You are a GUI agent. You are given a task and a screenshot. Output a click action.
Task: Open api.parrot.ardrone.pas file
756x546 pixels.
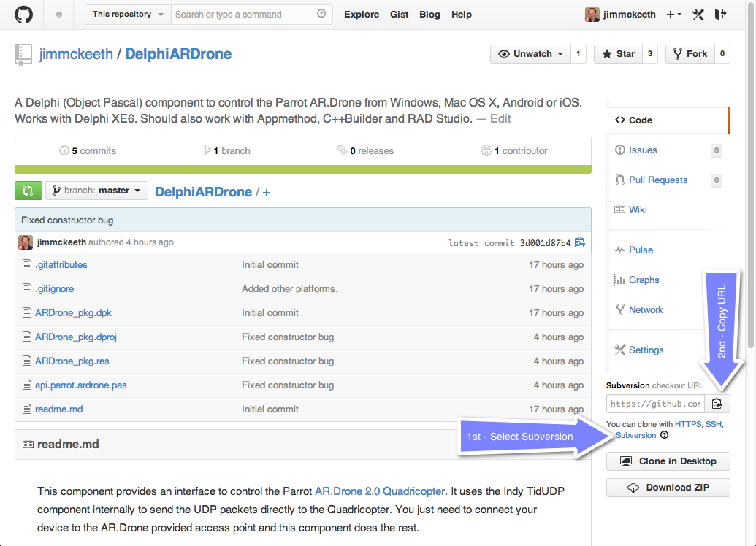click(x=80, y=385)
